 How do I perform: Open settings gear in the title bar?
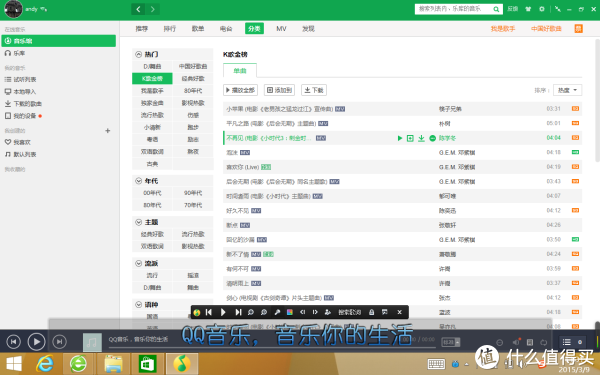[x=542, y=9]
